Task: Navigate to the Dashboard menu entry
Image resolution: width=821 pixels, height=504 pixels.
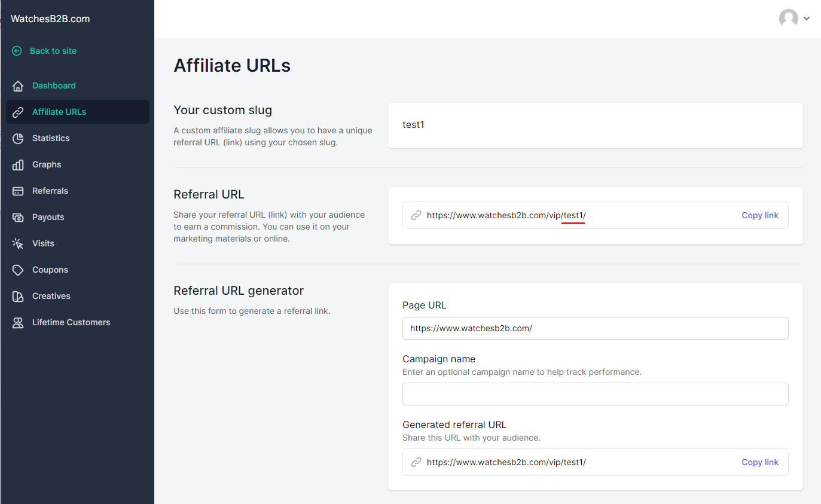Action: [x=53, y=85]
